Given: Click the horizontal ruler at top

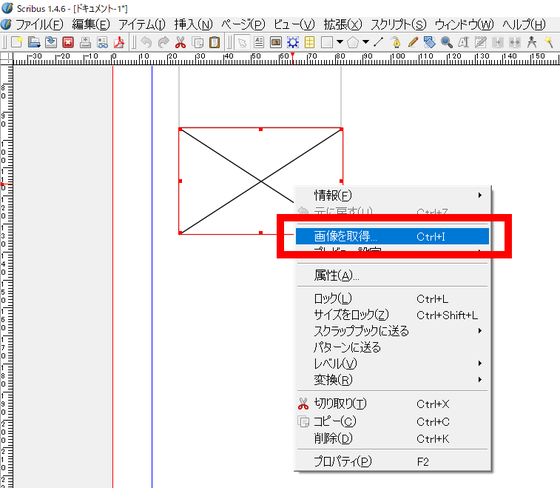Looking at the screenshot, I should (286, 59).
